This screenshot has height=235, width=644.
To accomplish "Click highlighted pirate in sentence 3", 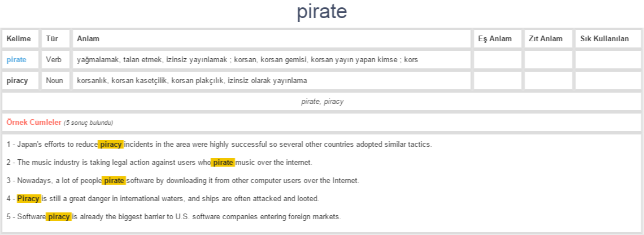I will coord(114,180).
